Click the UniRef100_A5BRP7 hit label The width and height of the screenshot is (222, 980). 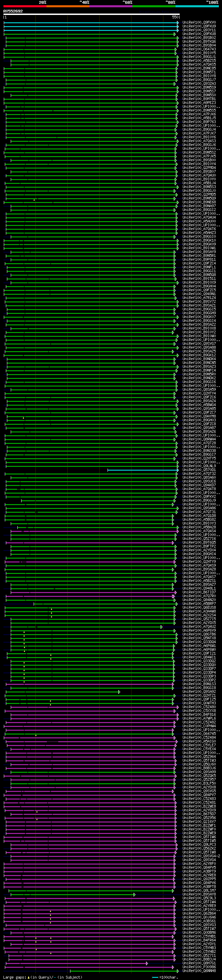tap(199, 604)
